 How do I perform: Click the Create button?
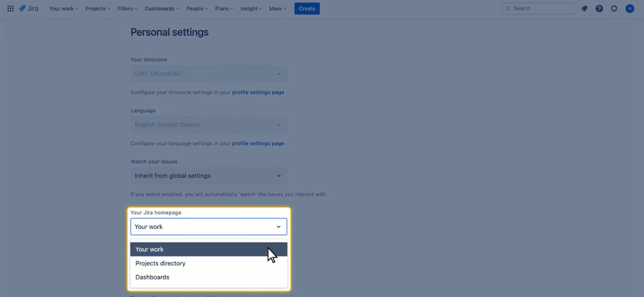307,8
